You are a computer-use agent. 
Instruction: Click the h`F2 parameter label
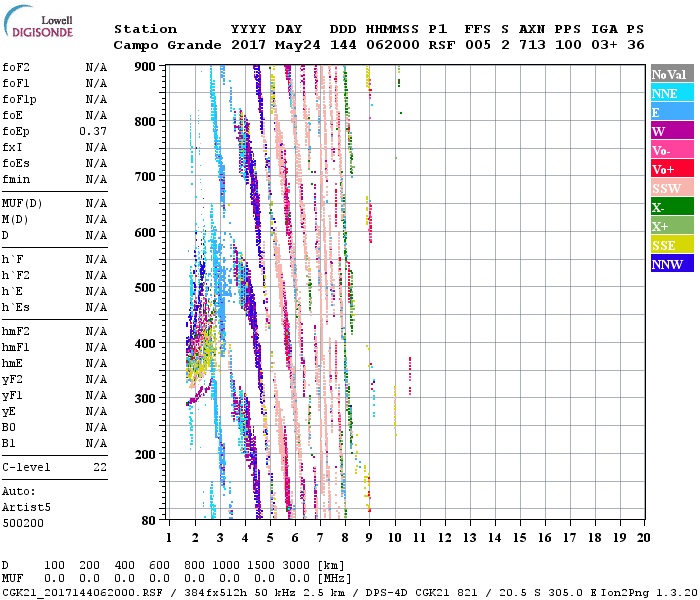point(16,275)
